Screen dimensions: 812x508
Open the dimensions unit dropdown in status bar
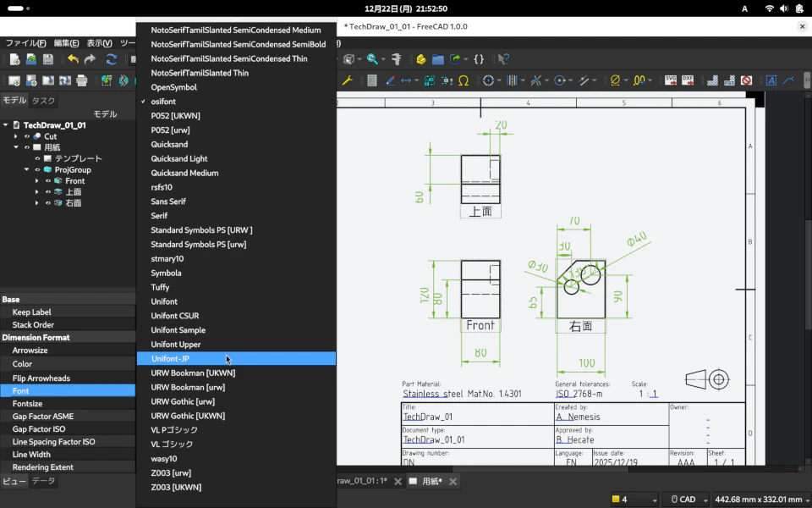[x=760, y=500]
